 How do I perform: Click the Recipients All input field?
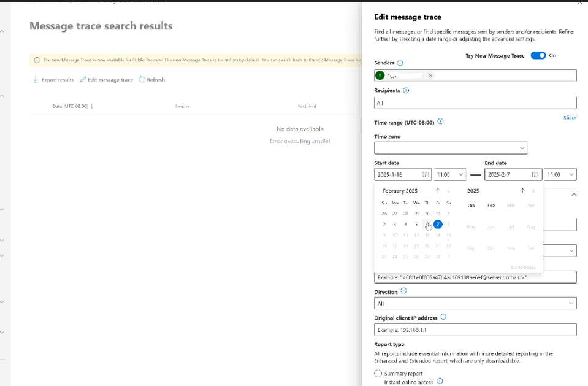(475, 103)
